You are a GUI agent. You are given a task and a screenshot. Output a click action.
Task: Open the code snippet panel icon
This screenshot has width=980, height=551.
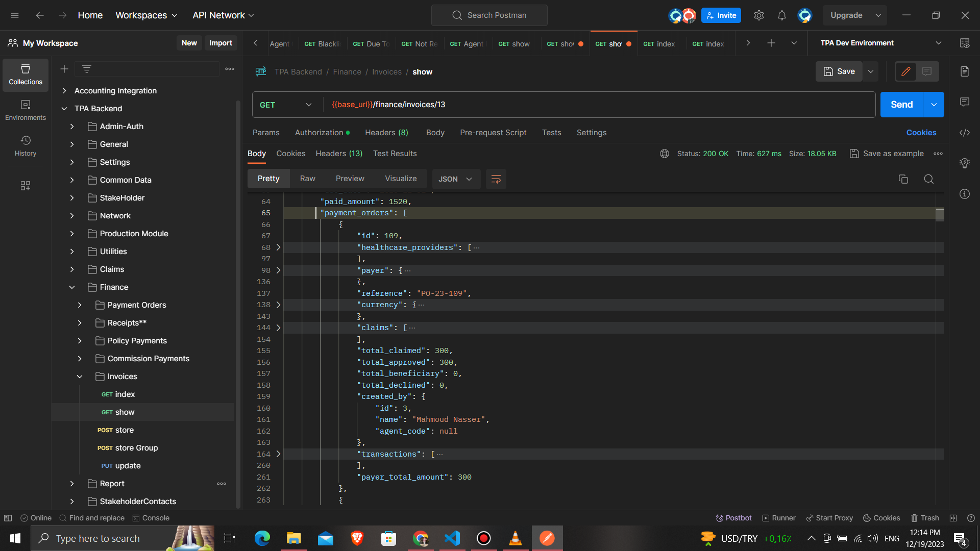(964, 133)
